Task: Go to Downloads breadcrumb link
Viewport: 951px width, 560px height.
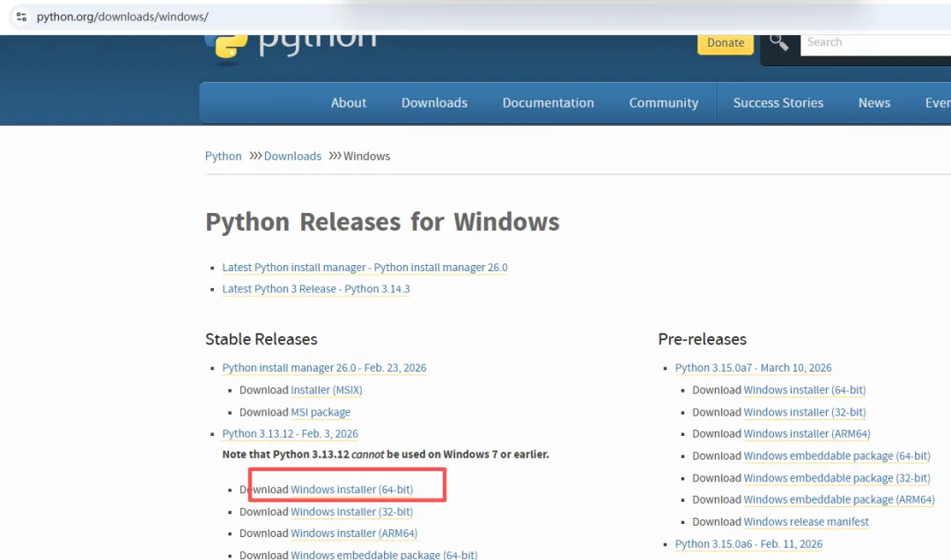Action: [x=292, y=156]
